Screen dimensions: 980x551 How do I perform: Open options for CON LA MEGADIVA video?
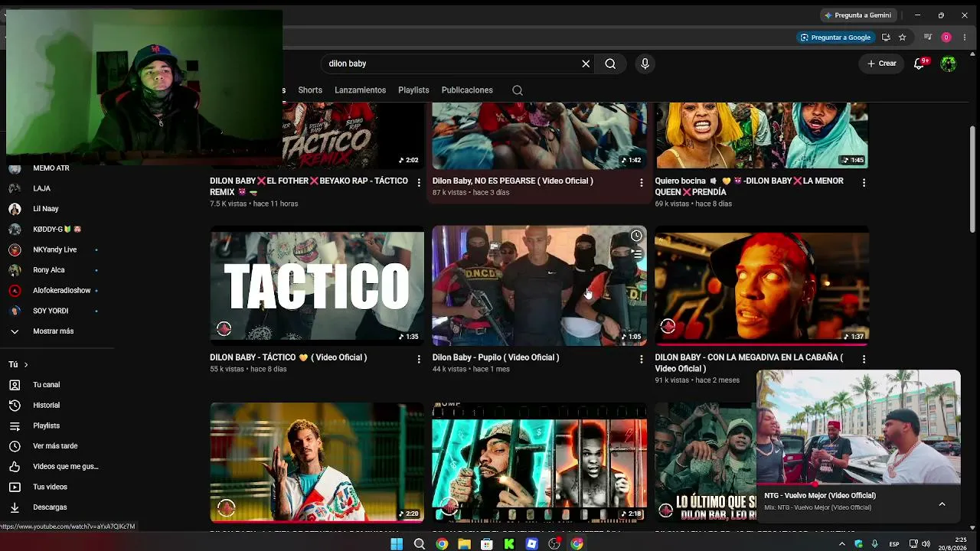(x=864, y=359)
